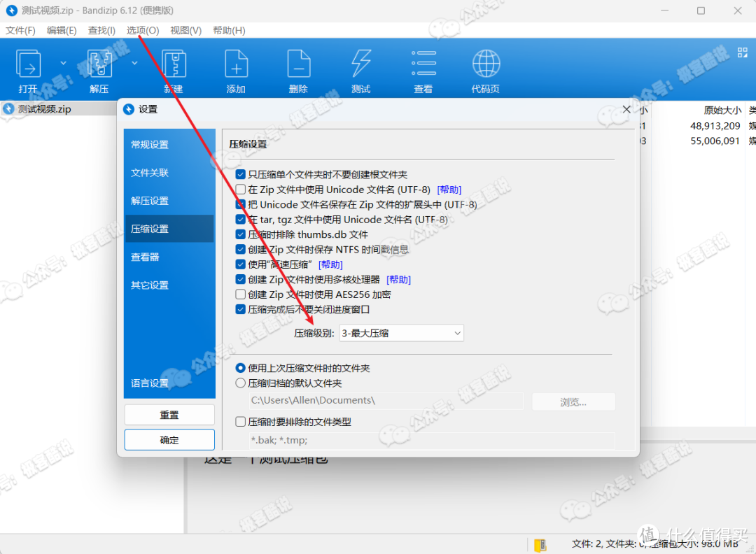The image size is (756, 554).
Task: Click the View (查看) list toolbar icon
Action: coord(423,64)
